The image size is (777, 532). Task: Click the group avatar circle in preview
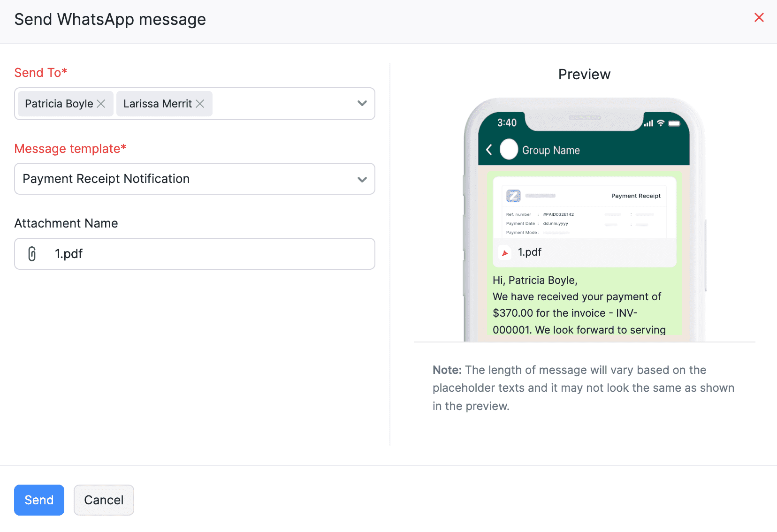pos(509,150)
